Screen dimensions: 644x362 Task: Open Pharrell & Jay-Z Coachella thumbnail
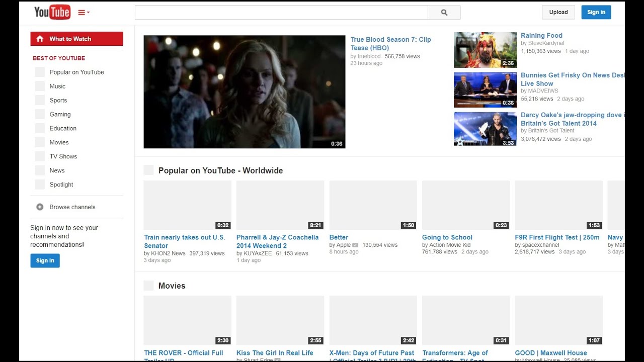pos(280,205)
